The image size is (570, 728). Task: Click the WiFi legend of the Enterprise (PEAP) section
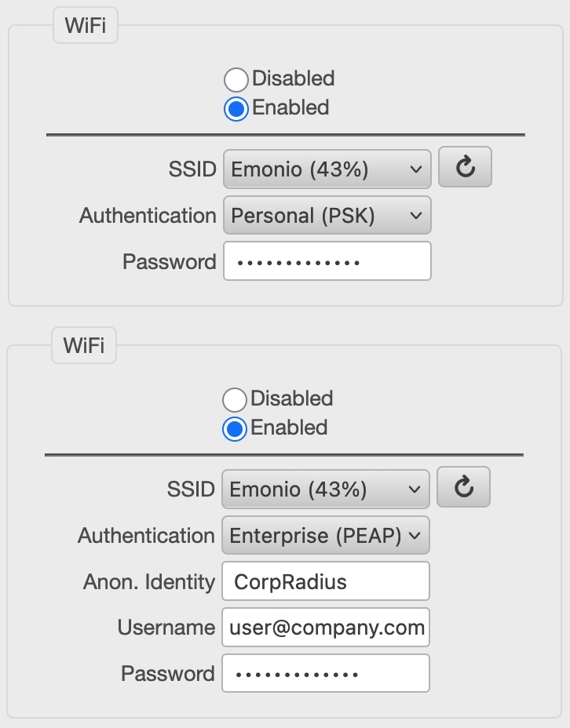tap(84, 346)
